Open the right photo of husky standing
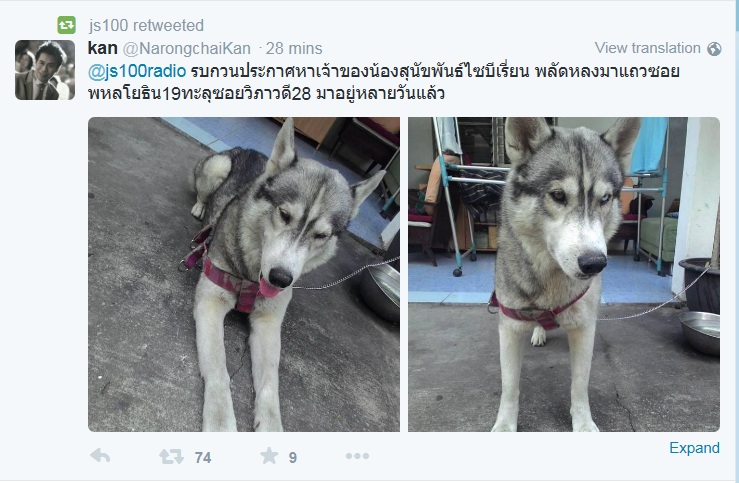The width and height of the screenshot is (739, 483). tap(564, 274)
